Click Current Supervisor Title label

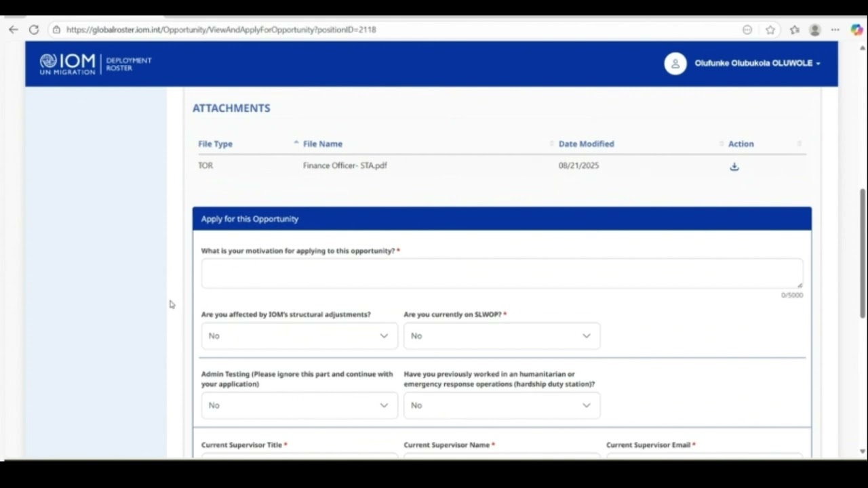[244, 445]
